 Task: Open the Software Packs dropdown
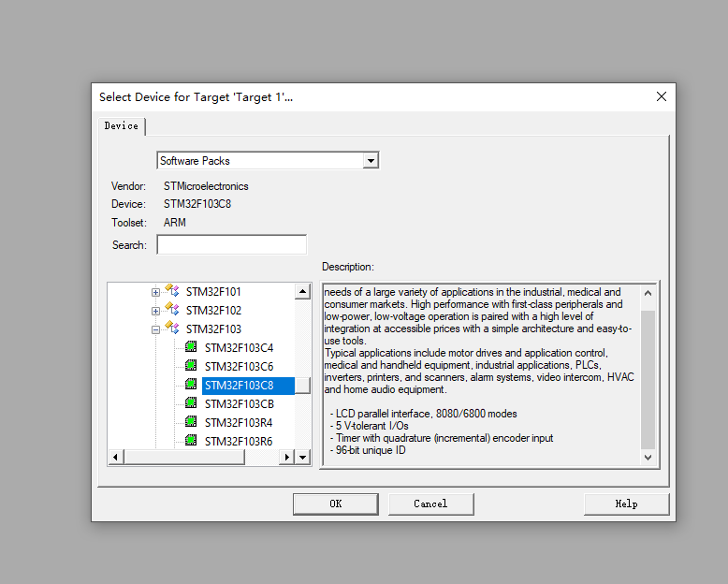coord(371,161)
